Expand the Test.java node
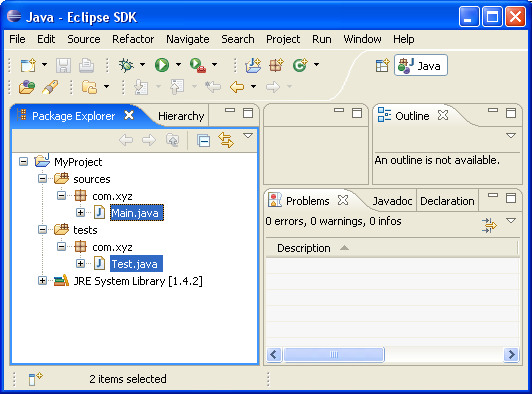Screen dimensions: 532x394 click(80, 263)
